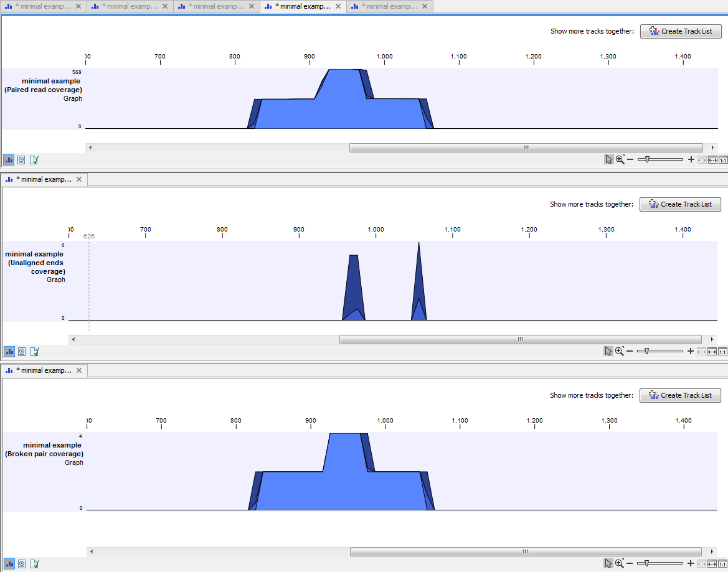Activate the selection pointer tool in the top panel
Image resolution: width=728 pixels, height=572 pixels.
[608, 159]
